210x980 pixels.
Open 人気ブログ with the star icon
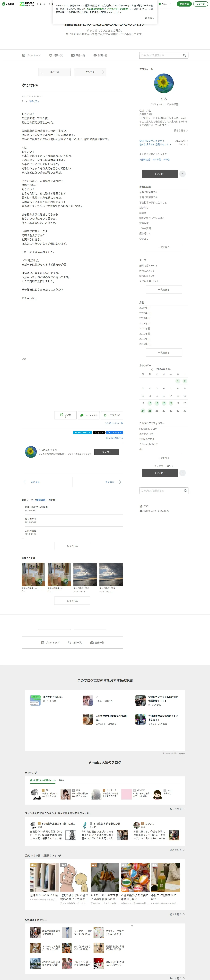(x=165, y=4)
